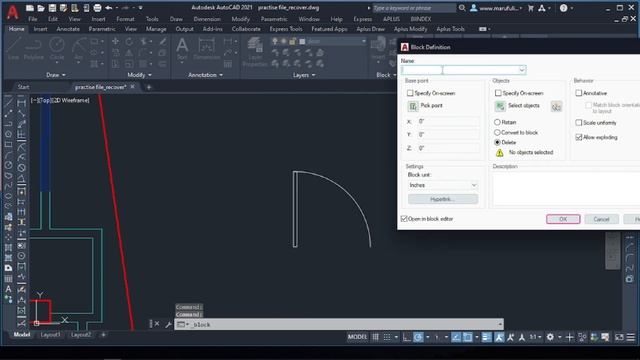Click the Undo arrow in quick-access toolbar
Viewport: 640px width, 360px height.
click(109, 8)
